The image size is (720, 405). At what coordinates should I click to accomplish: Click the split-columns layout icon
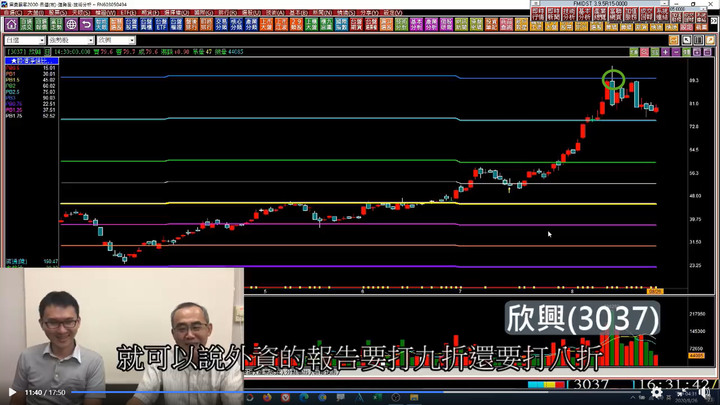coord(698,40)
